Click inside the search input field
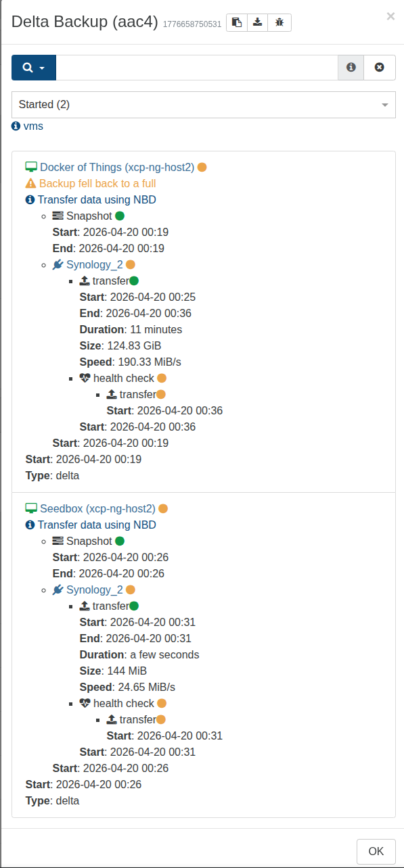The image size is (404, 868). (x=196, y=67)
